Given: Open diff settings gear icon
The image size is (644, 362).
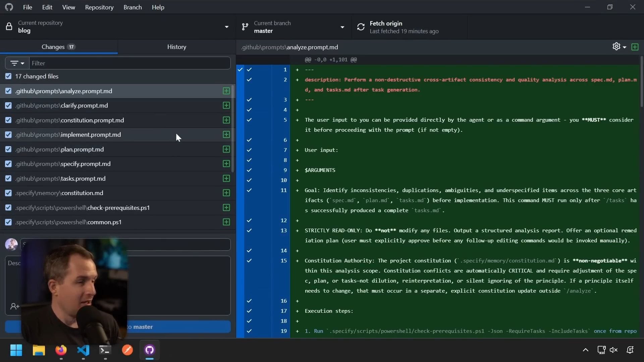Looking at the screenshot, I should point(616,47).
